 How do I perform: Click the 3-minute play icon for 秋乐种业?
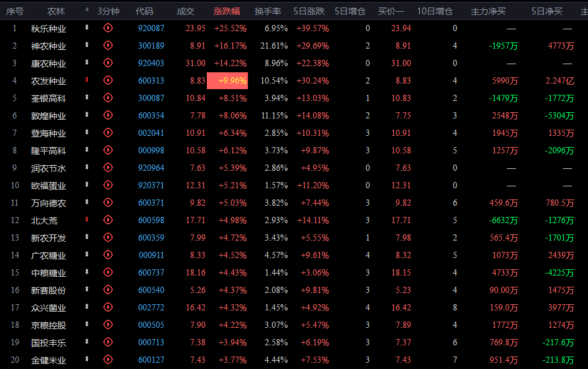[108, 28]
